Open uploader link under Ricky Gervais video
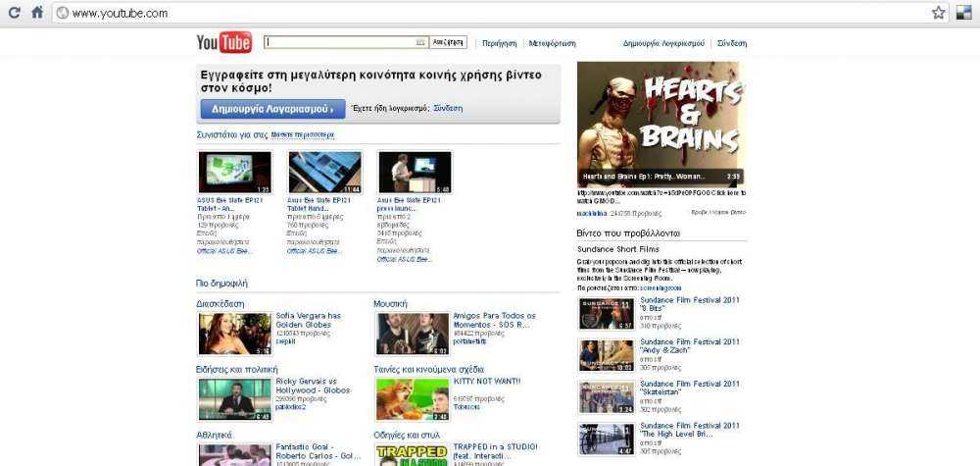 (291, 407)
